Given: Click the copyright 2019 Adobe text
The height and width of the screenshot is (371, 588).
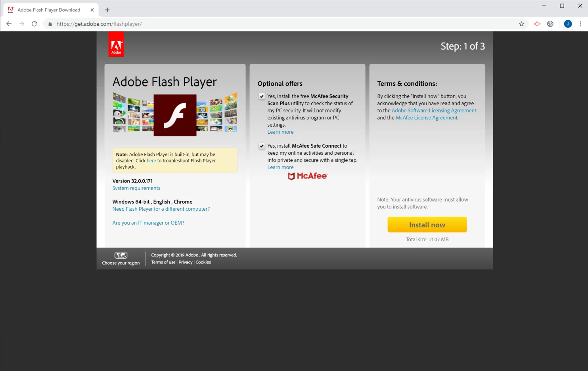Looking at the screenshot, I should click(194, 255).
